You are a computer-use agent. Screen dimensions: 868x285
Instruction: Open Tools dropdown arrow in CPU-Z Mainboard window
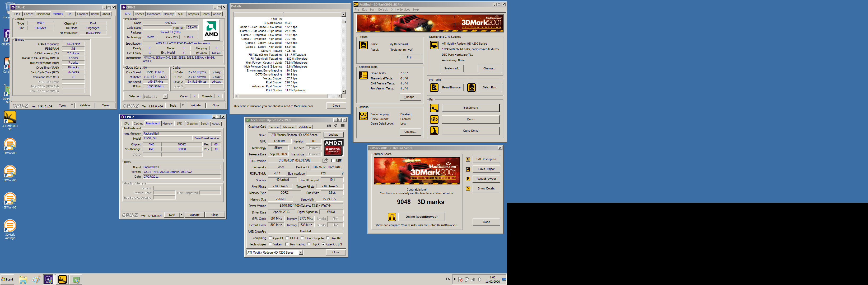coord(181,215)
